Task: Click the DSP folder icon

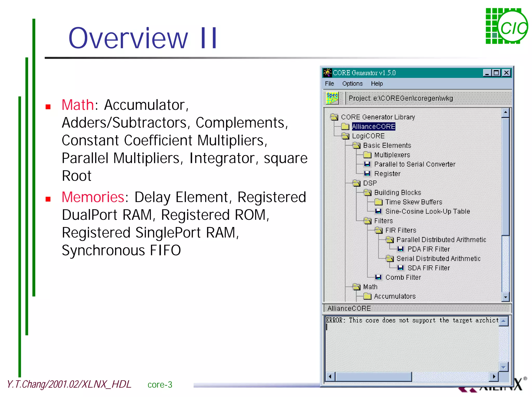Action: (356, 183)
